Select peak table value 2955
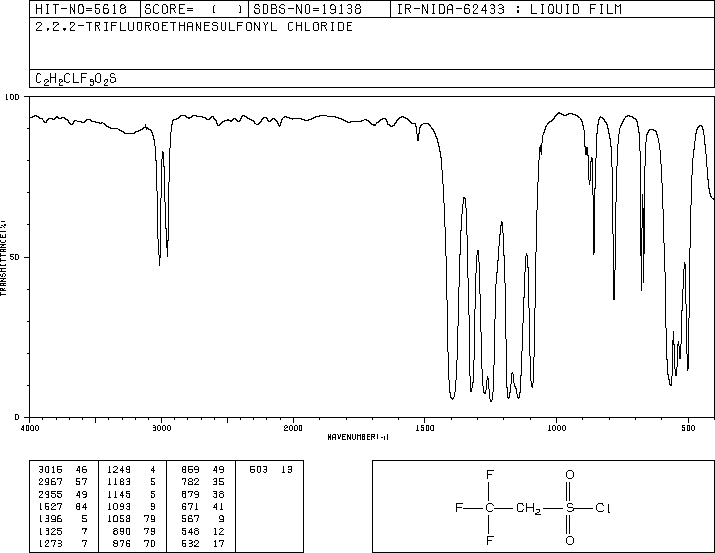Screen dimensions: 715x553 (x=50, y=495)
